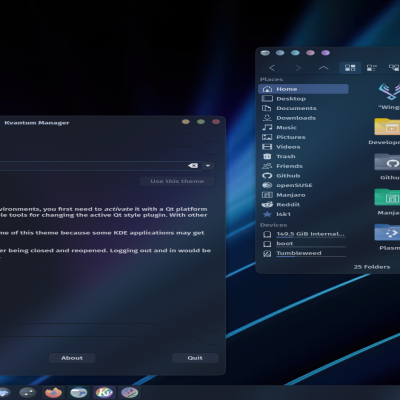Open Desktop from Places sidebar
400x400 pixels.
[303, 99]
